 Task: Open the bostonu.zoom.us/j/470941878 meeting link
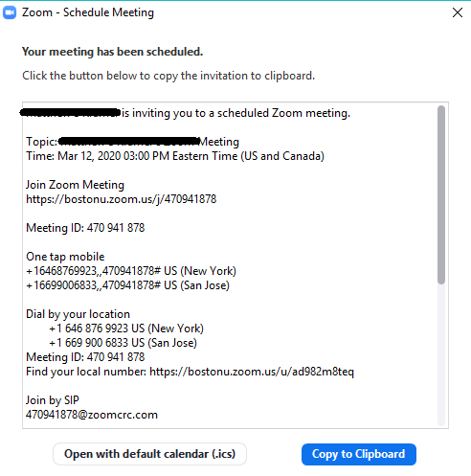122,199
